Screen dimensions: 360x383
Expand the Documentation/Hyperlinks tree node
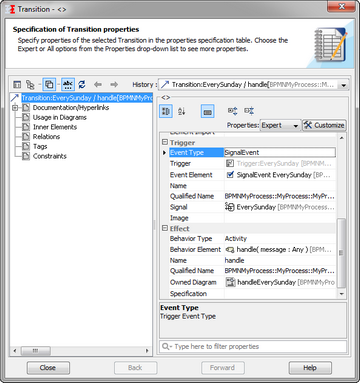[x=15, y=108]
